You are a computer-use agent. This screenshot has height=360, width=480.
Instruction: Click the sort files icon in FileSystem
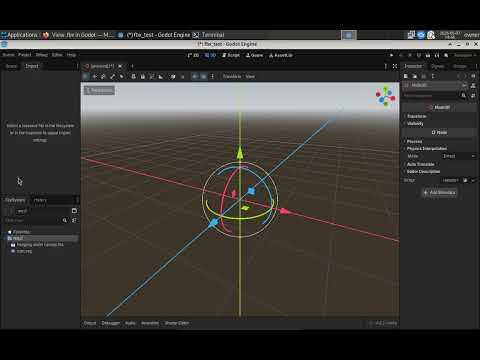(74, 220)
